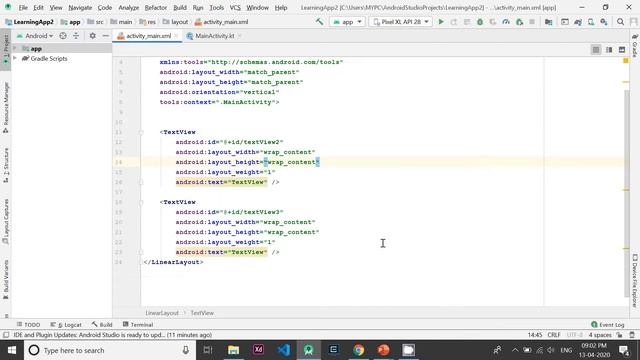640x360 pixels.
Task: Click the Search Everywhere magnifier icon
Action: pos(620,22)
